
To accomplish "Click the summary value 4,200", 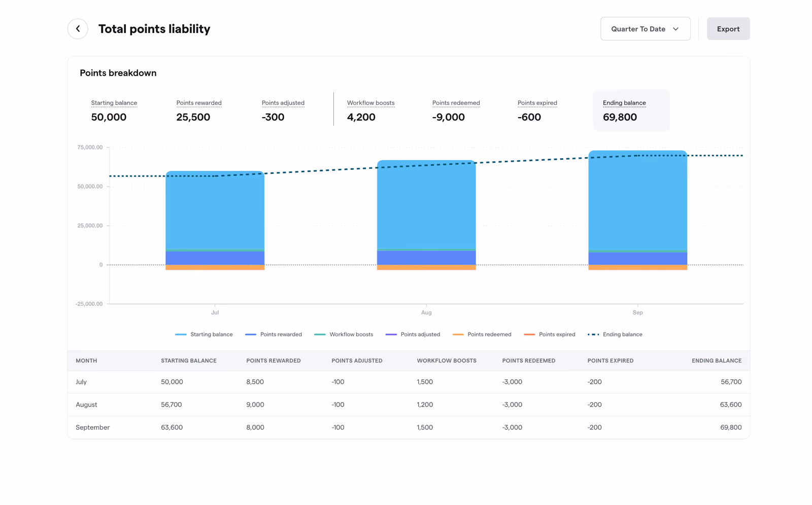I will [361, 117].
